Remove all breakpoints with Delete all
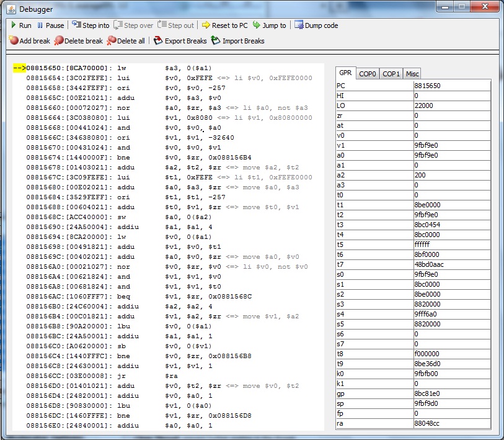Screen dimensions: 504x440 [x=126, y=41]
